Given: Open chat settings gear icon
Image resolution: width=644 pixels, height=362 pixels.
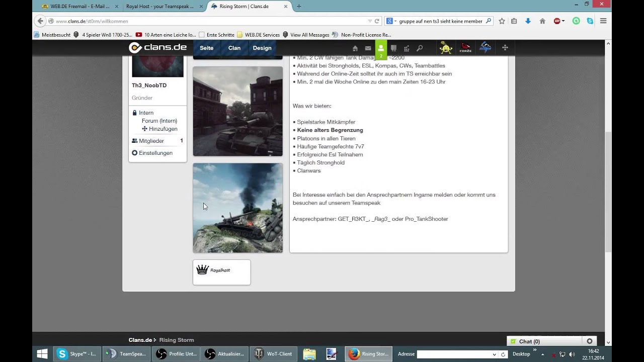Looking at the screenshot, I should coord(590,341).
